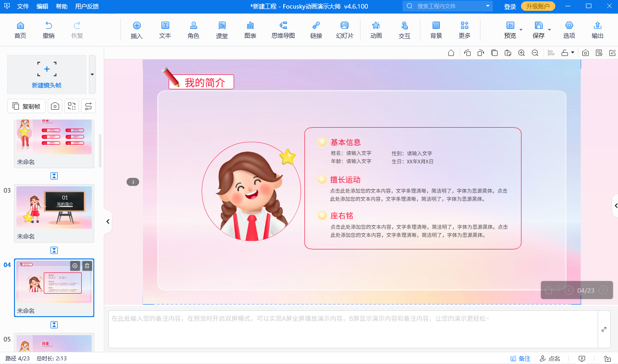Viewport: 618px width, 364px height.
Task: Zoom out with the magnifier minus icon
Action: [x=535, y=53]
